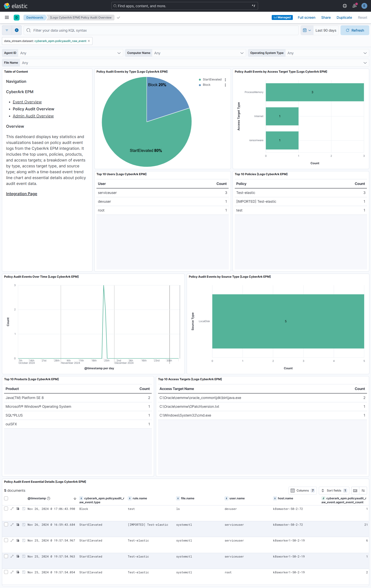Image resolution: width=371 pixels, height=588 pixels.
Task: Click the add filter plus icon
Action: [17, 30]
